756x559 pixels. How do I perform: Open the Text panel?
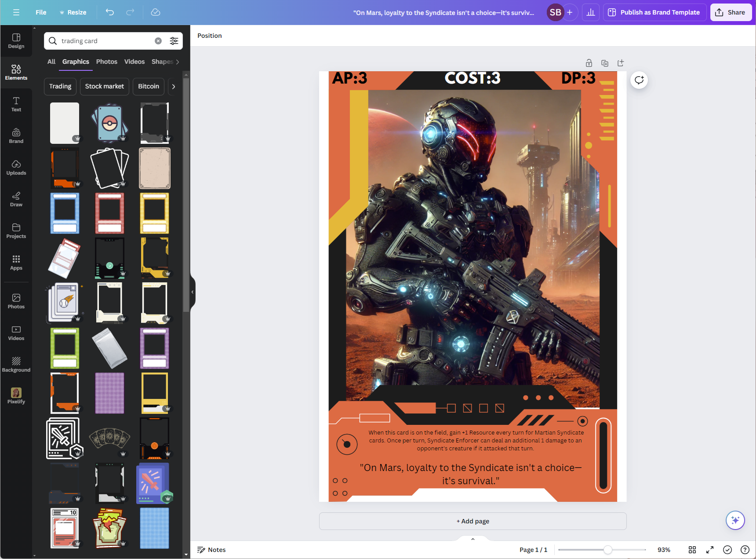click(16, 104)
